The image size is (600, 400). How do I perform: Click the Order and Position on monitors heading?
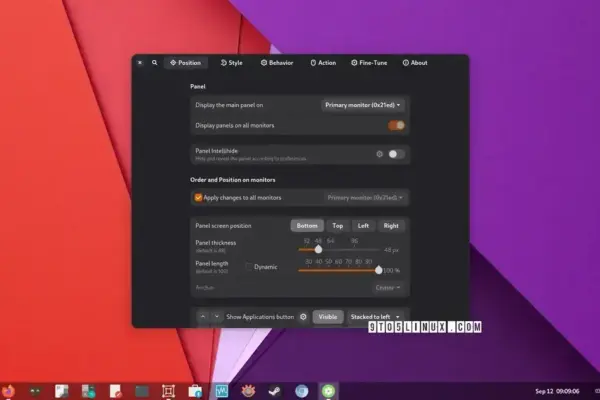[233, 180]
